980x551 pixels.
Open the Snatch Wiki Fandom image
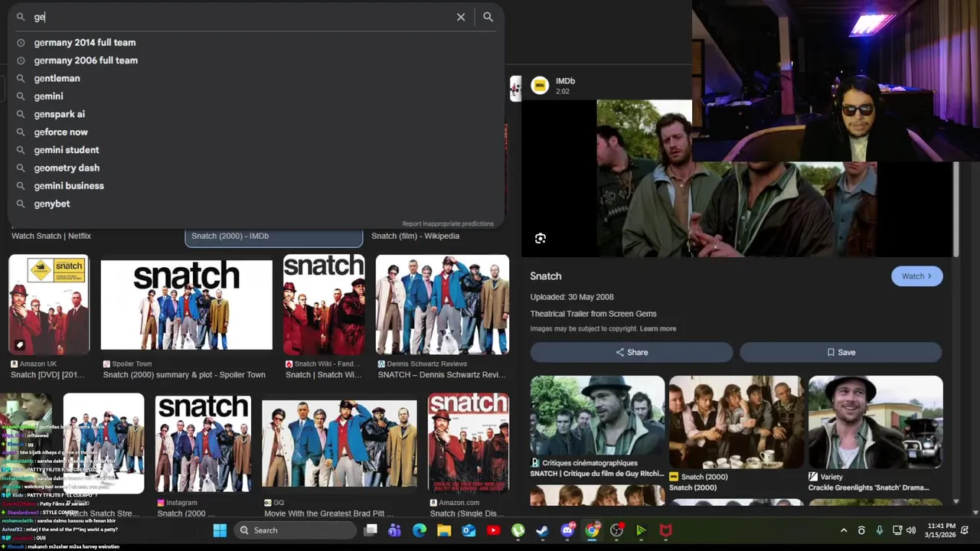324,305
